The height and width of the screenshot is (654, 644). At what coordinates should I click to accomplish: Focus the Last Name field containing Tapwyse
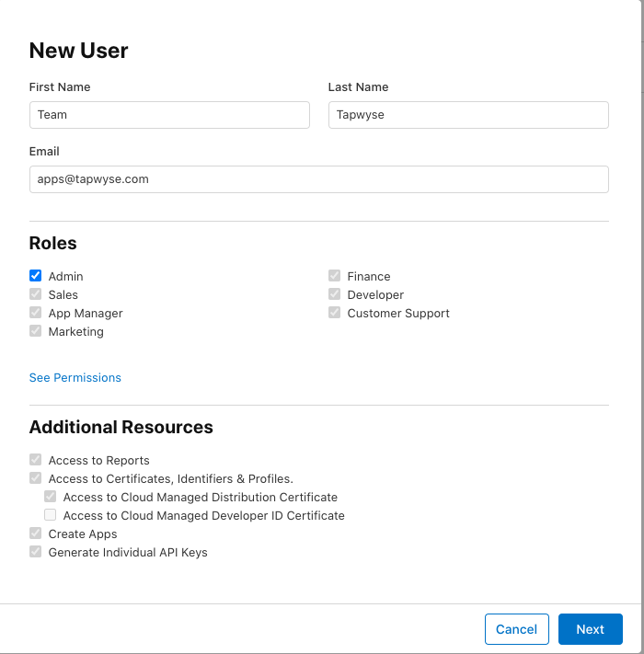coord(468,115)
